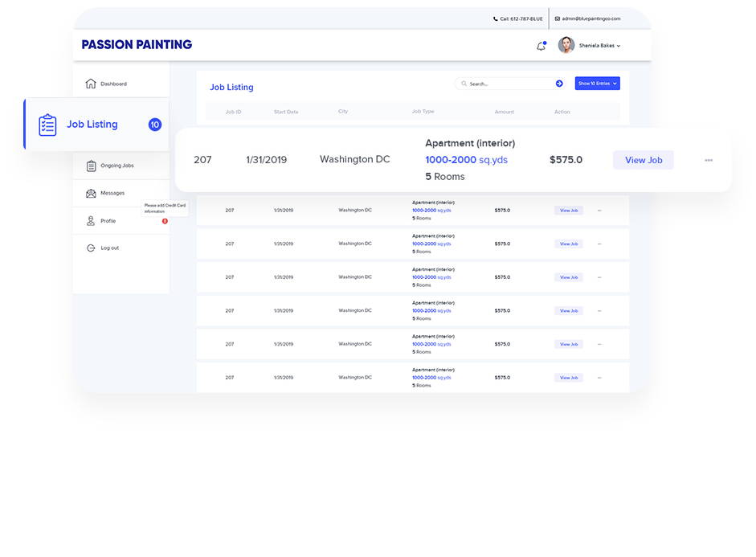Click the Messages envelope icon
Screen dimensions: 756x557
click(91, 193)
